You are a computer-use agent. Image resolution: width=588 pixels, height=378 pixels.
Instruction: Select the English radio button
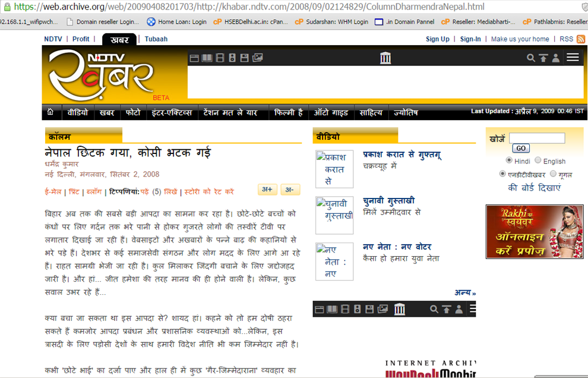coord(538,160)
